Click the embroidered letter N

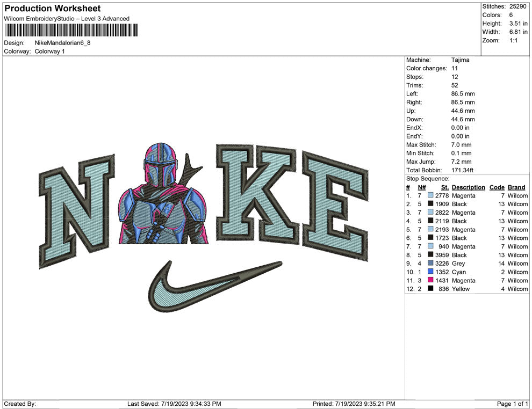78,214
